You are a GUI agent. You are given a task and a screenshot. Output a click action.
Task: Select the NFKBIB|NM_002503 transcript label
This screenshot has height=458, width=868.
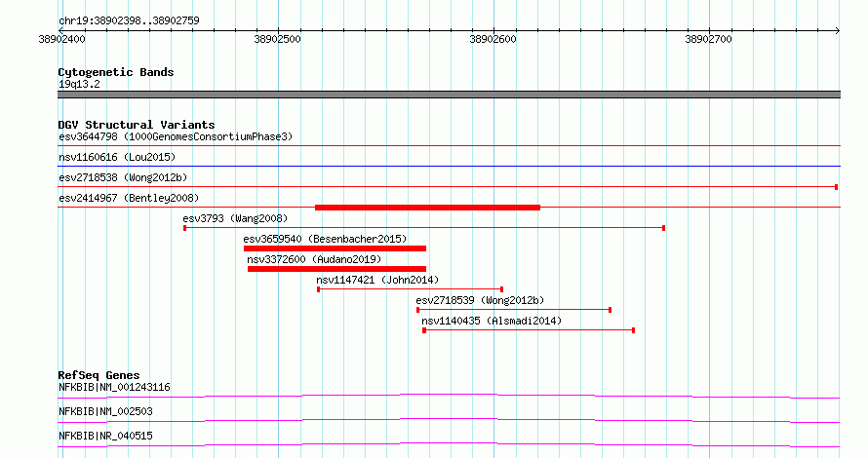pyautogui.click(x=105, y=411)
